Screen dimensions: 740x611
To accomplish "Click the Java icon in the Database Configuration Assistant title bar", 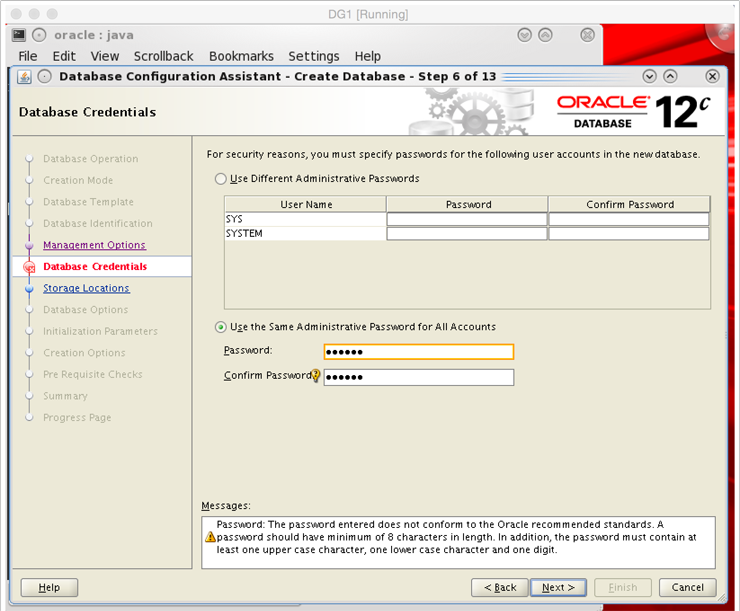I will (x=24, y=76).
